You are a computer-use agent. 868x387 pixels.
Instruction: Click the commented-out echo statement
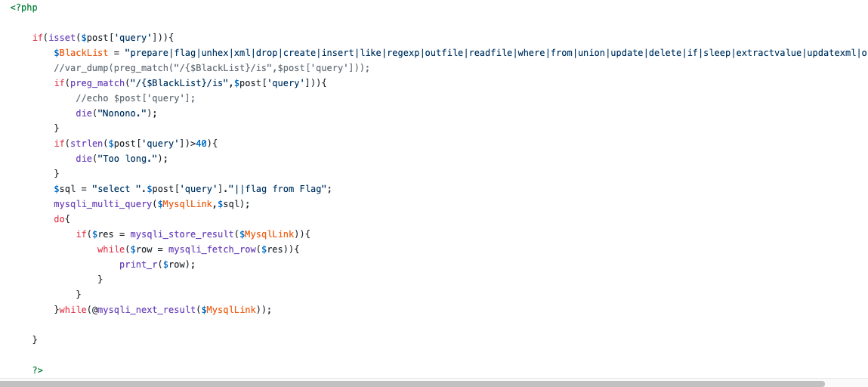tap(135, 98)
